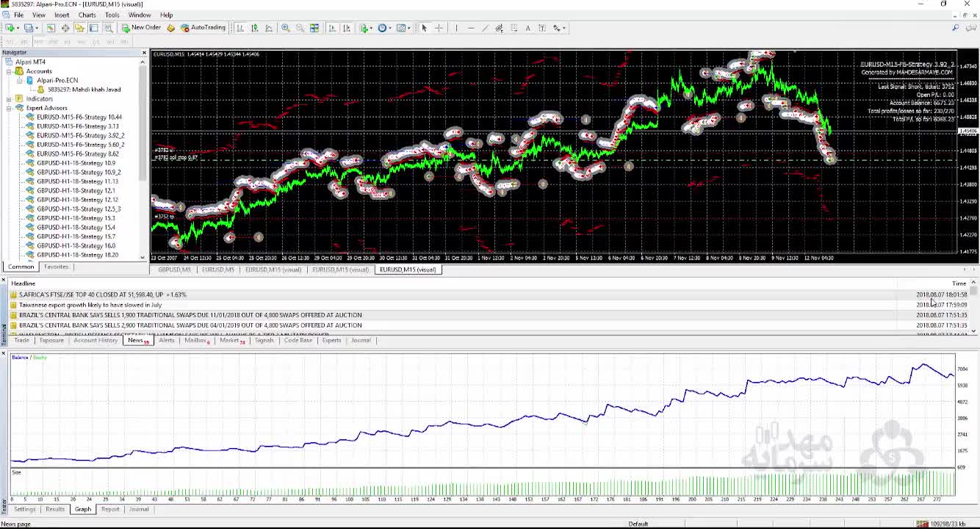980x529 pixels.
Task: Expand the Indicators tree node
Action: (x=9, y=98)
